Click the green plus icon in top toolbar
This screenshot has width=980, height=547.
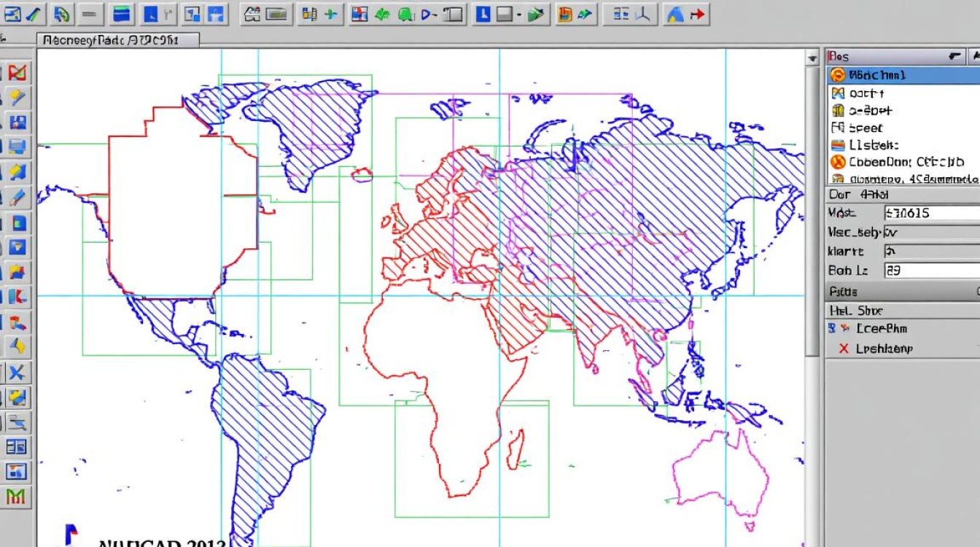pyautogui.click(x=332, y=13)
